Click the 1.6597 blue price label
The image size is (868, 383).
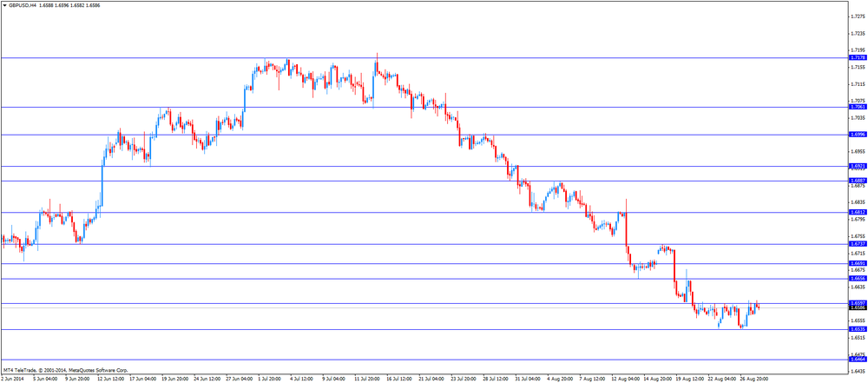pos(857,302)
